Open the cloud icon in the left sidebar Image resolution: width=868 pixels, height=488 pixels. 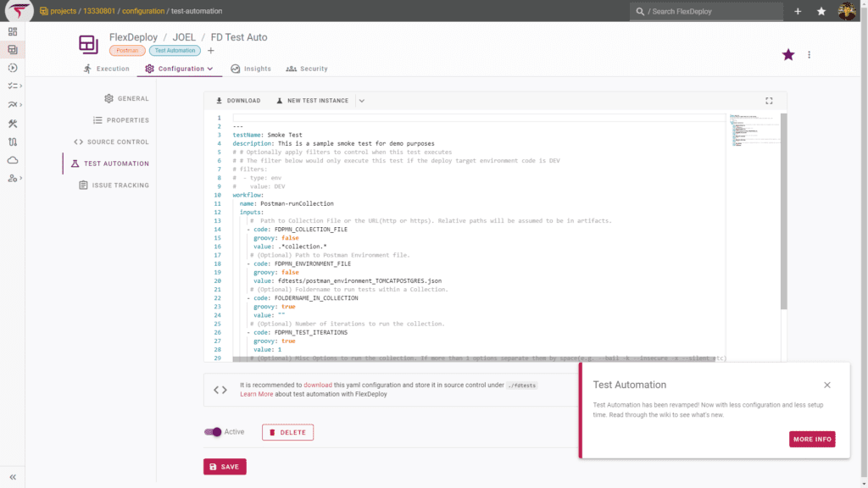(x=13, y=160)
